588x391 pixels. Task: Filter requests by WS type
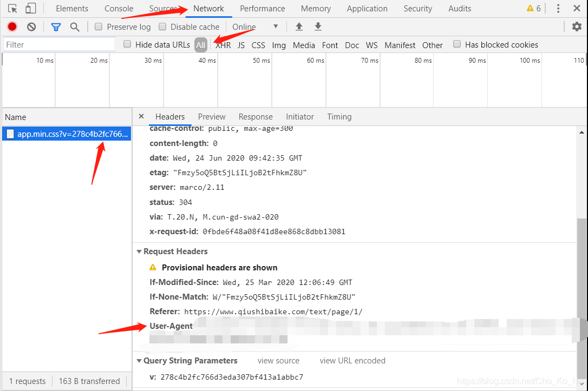click(x=371, y=45)
